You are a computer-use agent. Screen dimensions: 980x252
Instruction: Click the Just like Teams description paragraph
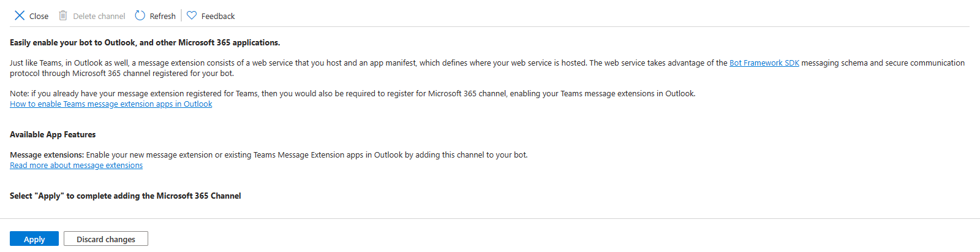pyautogui.click(x=367, y=63)
